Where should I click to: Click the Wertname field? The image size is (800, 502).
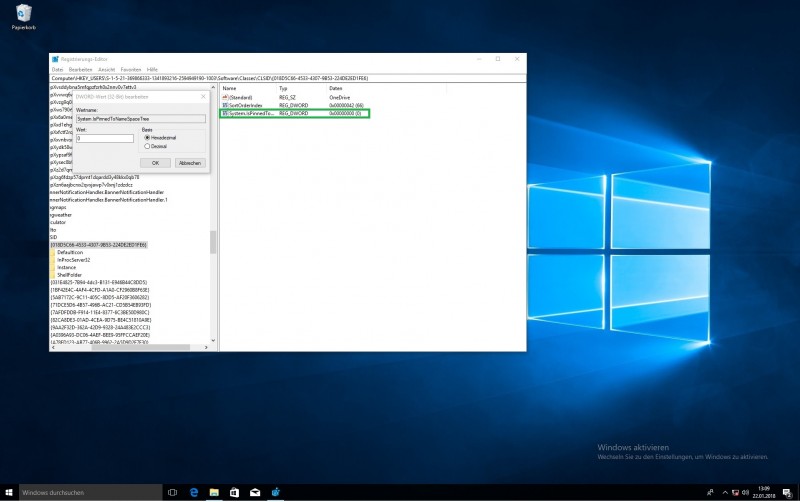[141, 118]
